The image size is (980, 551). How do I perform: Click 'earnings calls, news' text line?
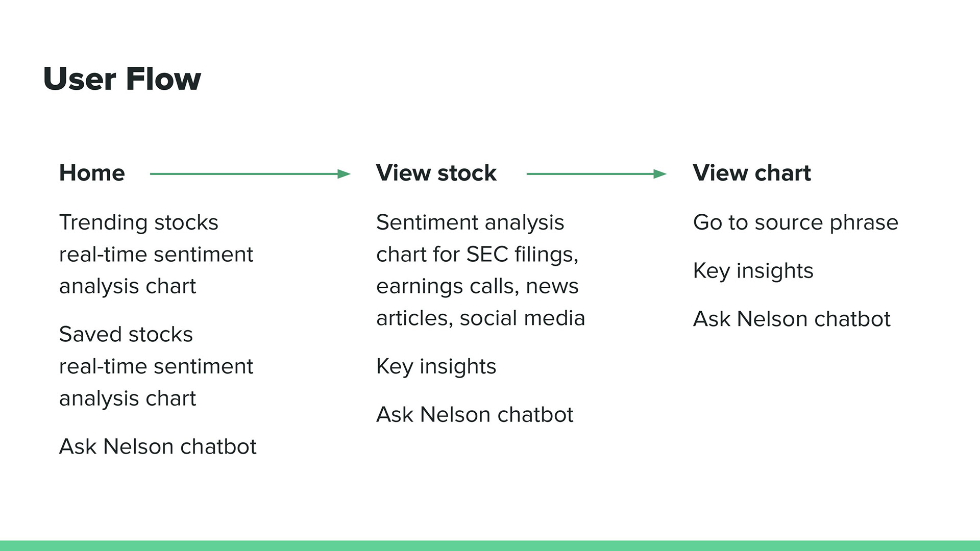[477, 286]
